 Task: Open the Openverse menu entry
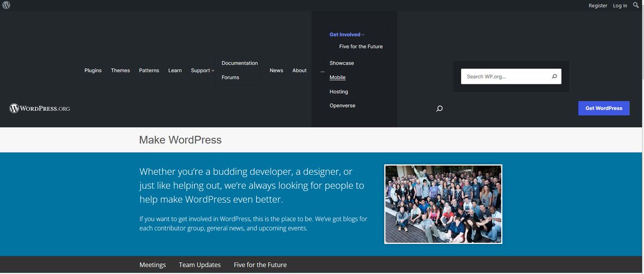(x=342, y=106)
